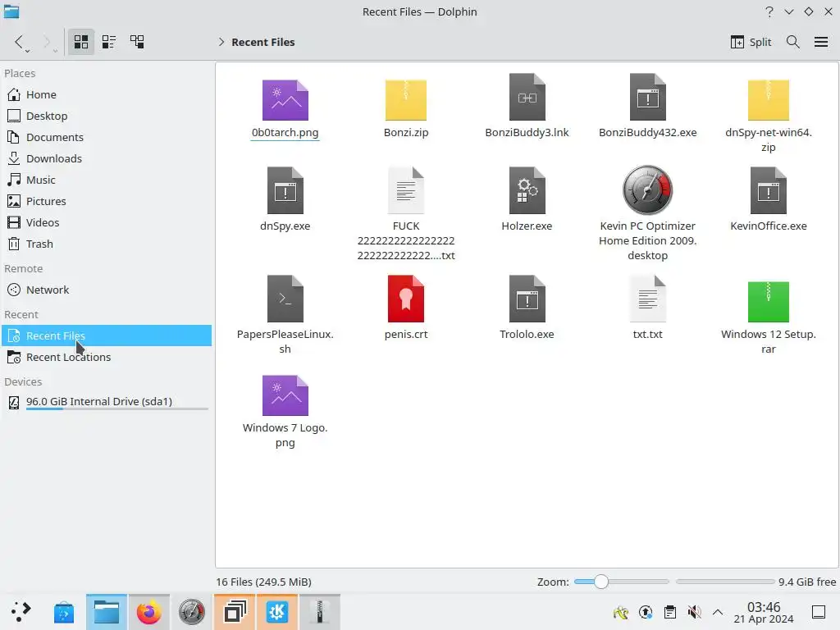Click the forward navigation arrow
This screenshot has height=630, width=840.
[x=46, y=42]
